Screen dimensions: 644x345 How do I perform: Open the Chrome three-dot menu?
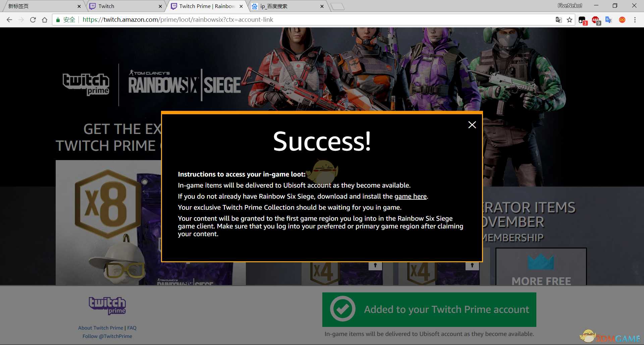(635, 20)
